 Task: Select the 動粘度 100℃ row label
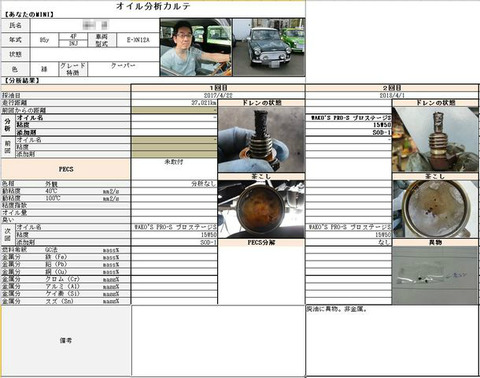pos(65,198)
